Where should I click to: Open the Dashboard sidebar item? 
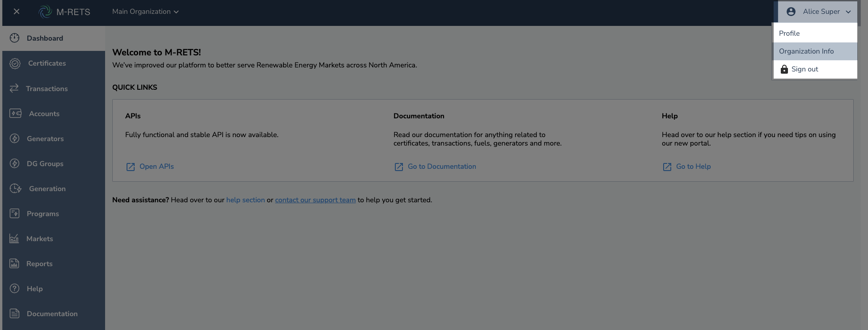coord(54,38)
